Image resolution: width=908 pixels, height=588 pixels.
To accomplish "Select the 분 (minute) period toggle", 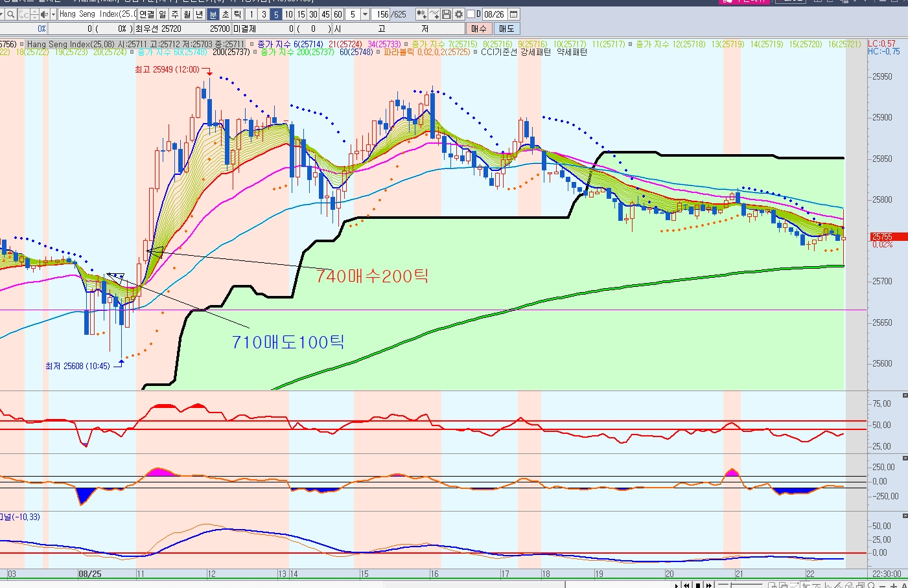I will pyautogui.click(x=213, y=14).
